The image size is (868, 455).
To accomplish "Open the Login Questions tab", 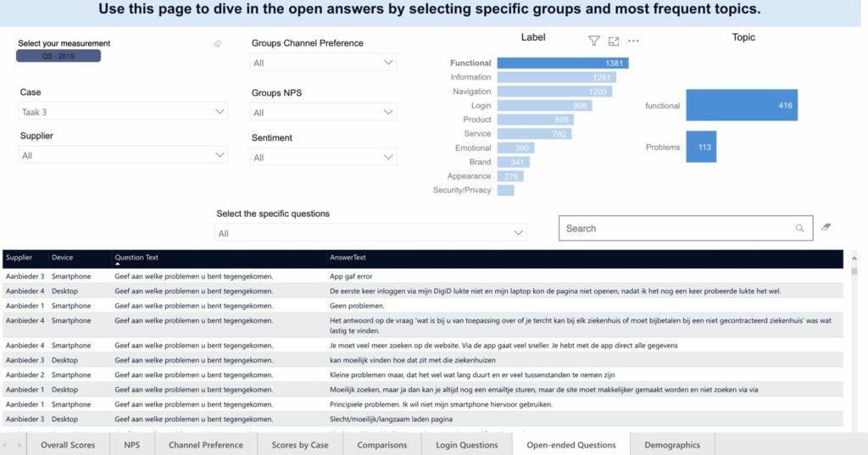I will [x=466, y=445].
